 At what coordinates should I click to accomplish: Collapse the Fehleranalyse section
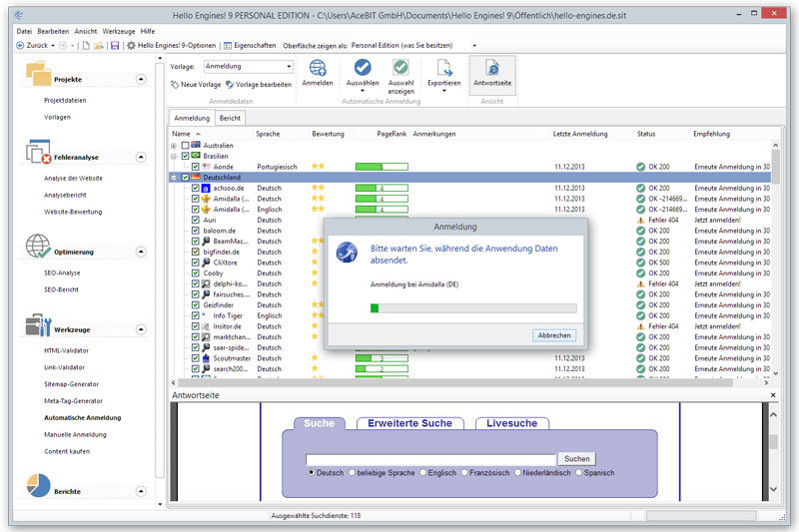(x=141, y=158)
